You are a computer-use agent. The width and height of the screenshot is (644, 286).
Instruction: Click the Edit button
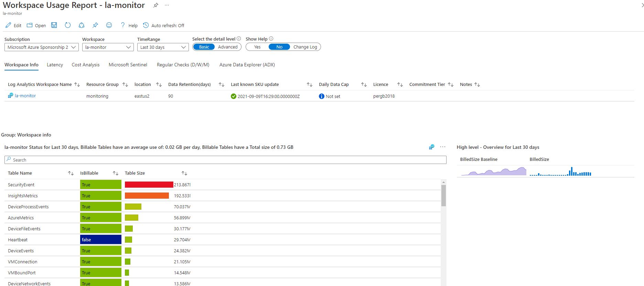(x=13, y=25)
